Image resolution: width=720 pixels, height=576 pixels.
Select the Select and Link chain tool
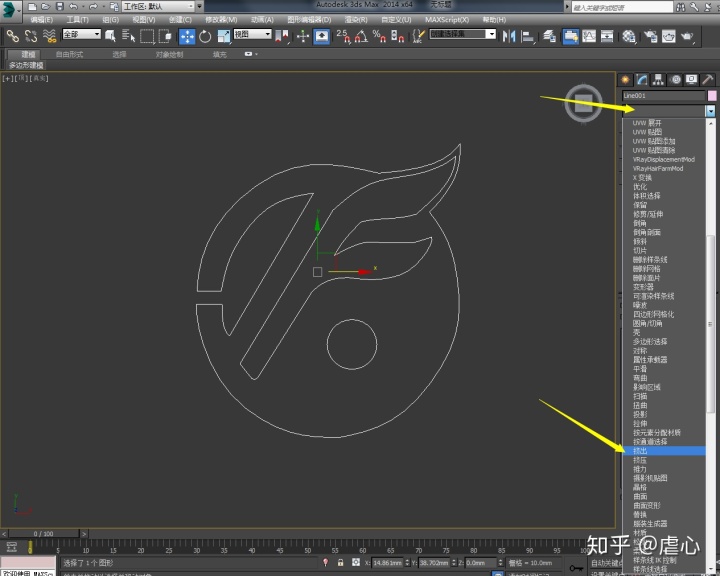click(12, 36)
